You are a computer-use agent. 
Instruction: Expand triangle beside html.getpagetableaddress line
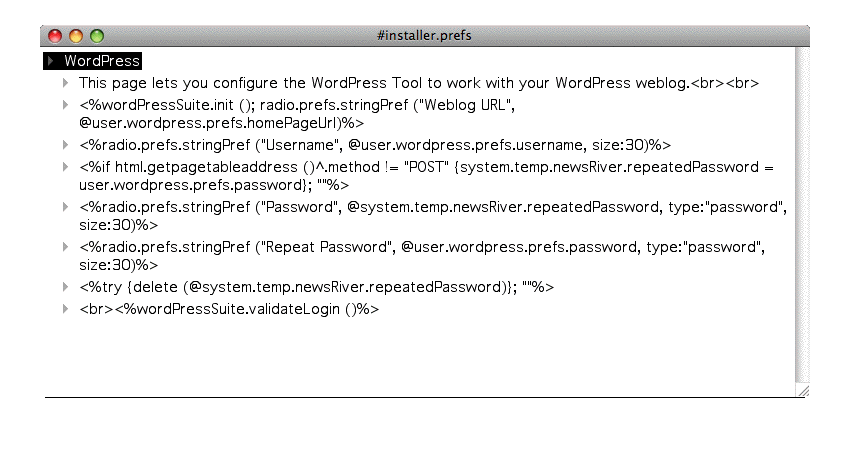[66, 166]
